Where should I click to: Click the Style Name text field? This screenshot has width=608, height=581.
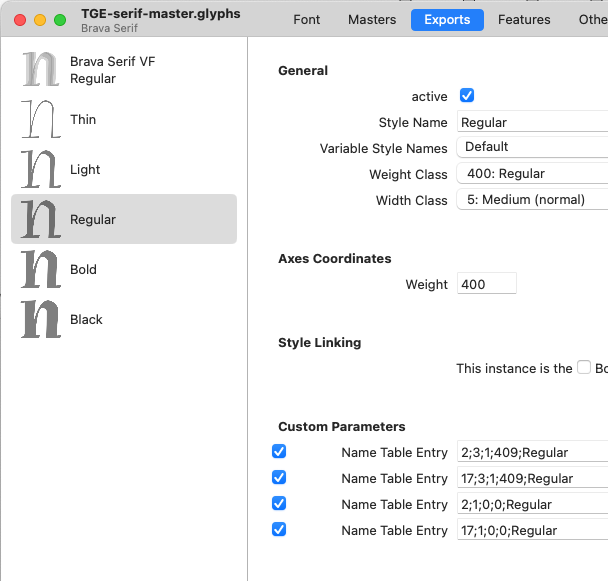(532, 122)
